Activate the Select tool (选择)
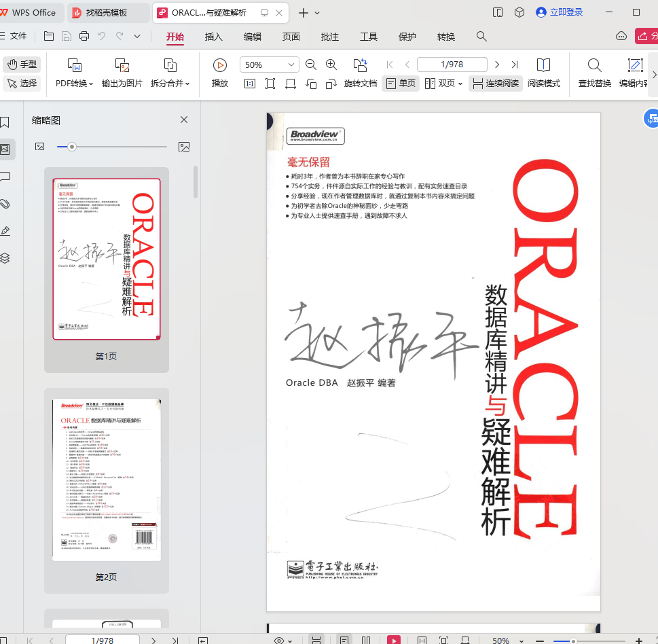Screen dimensions: 658x644 (22, 83)
